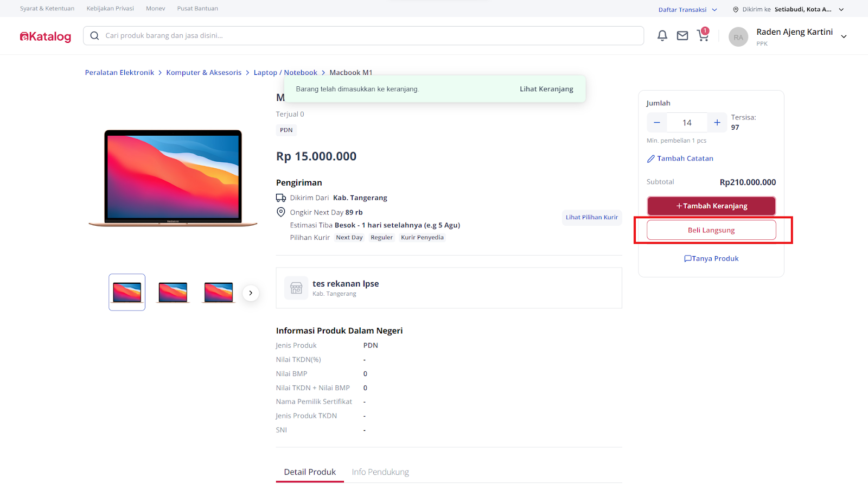
Task: Expand the Daftar Transaksi dropdown
Action: pyautogui.click(x=687, y=10)
